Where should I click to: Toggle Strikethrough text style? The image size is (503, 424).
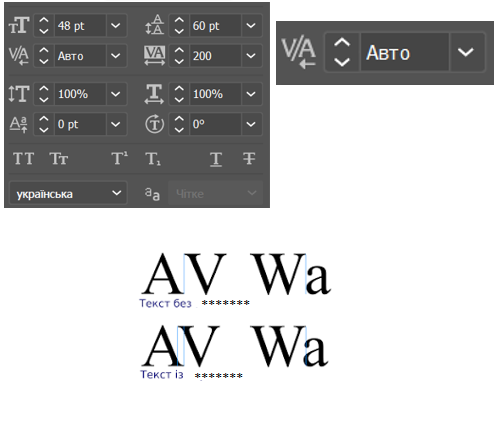point(249,158)
